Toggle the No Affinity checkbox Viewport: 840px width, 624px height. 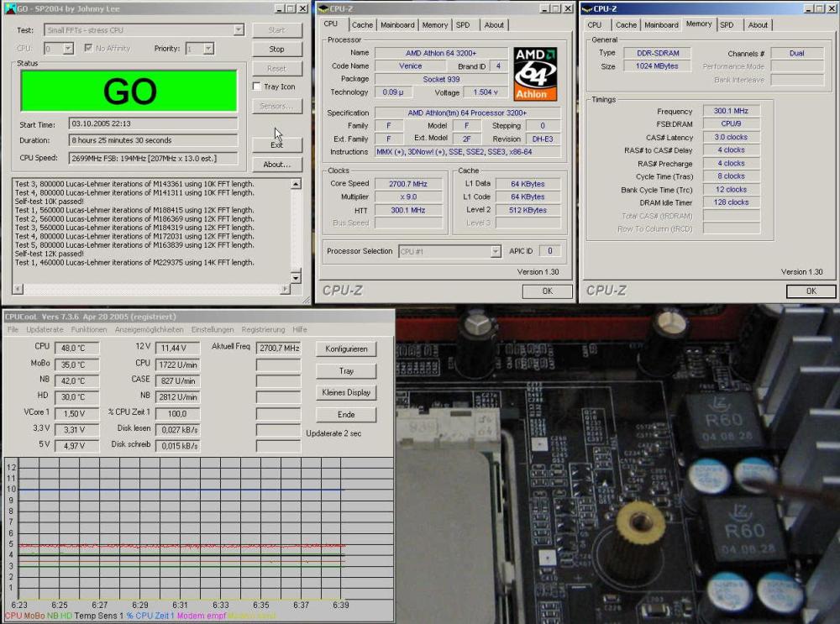tap(88, 48)
